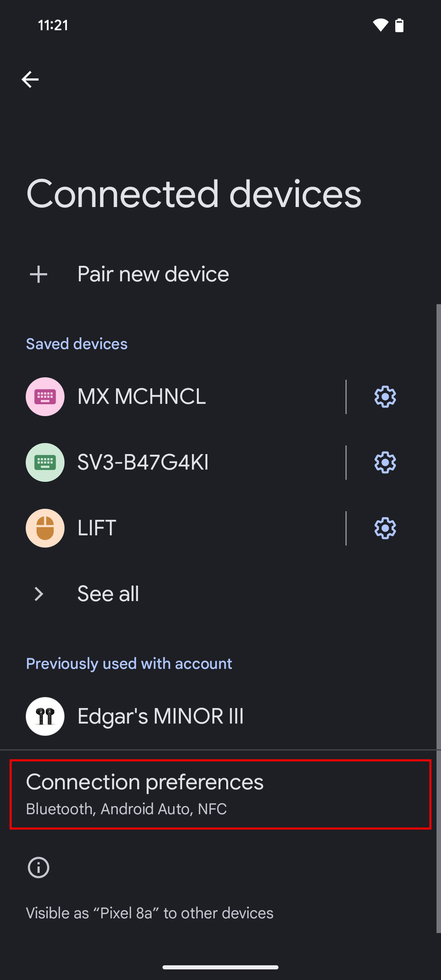The height and width of the screenshot is (980, 441).
Task: Tap the earbuds thumbnail icon
Action: point(45,716)
